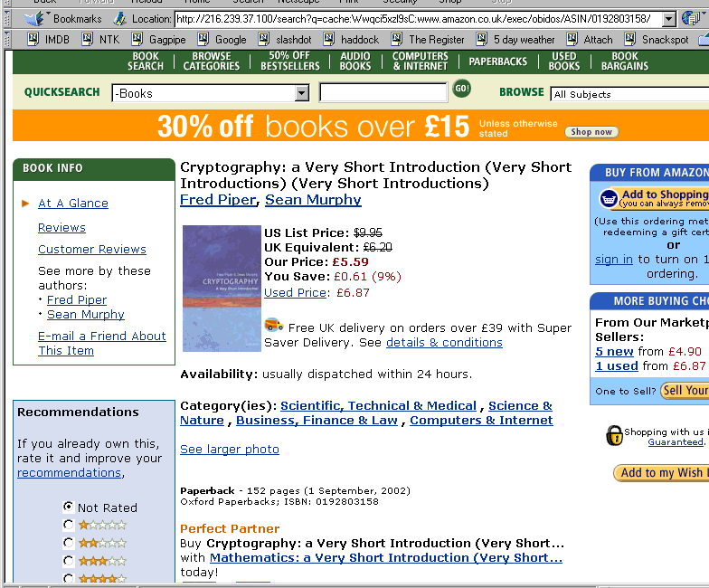Open details & conditions link
Image resolution: width=709 pixels, height=588 pixels.
pos(444,342)
